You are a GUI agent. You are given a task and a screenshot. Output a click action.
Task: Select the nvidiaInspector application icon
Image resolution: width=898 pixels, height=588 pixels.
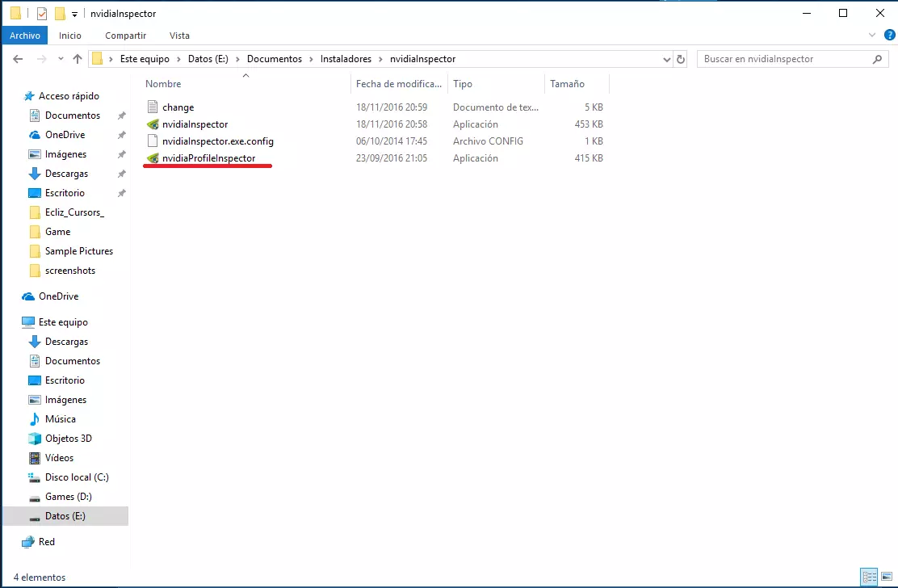point(153,124)
